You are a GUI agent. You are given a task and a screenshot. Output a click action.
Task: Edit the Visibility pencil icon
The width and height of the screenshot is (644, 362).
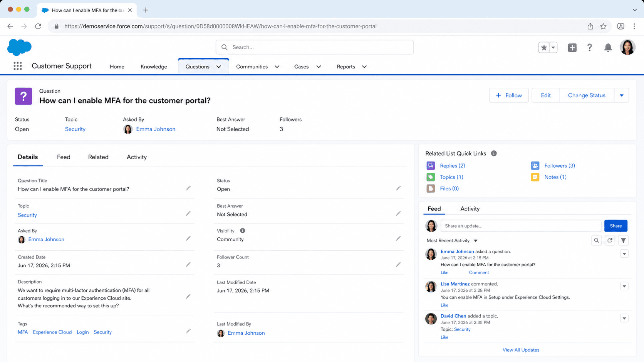click(x=398, y=239)
